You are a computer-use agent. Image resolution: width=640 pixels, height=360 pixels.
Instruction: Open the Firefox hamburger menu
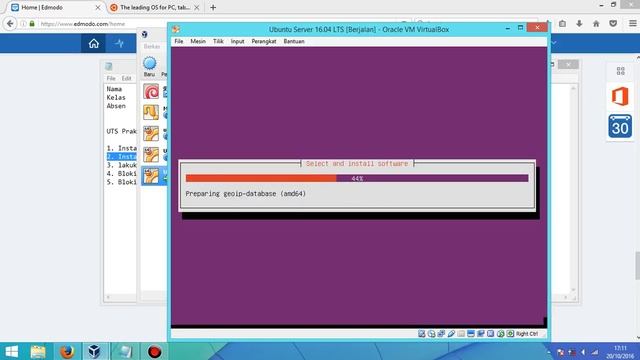click(x=632, y=24)
